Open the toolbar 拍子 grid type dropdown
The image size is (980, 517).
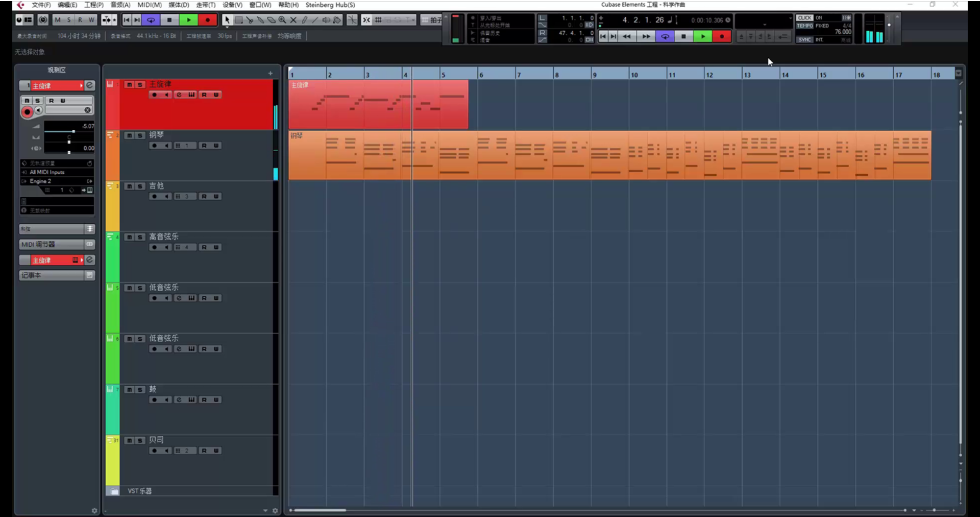coord(432,20)
